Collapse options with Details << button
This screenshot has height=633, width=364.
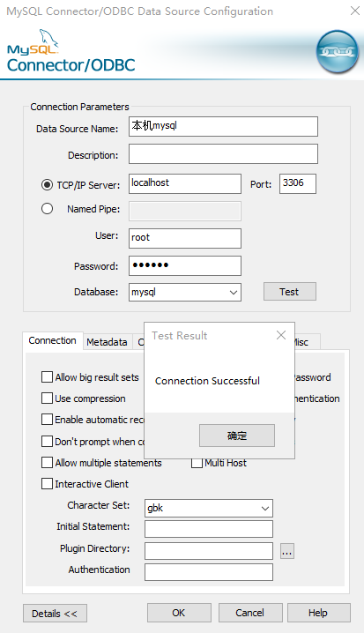click(55, 614)
